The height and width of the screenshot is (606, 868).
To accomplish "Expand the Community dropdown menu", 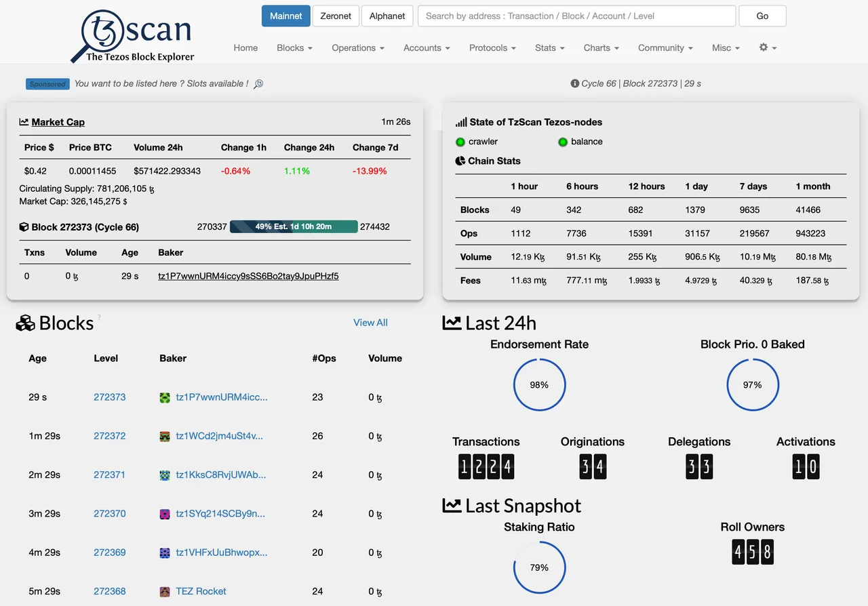I will click(x=665, y=47).
